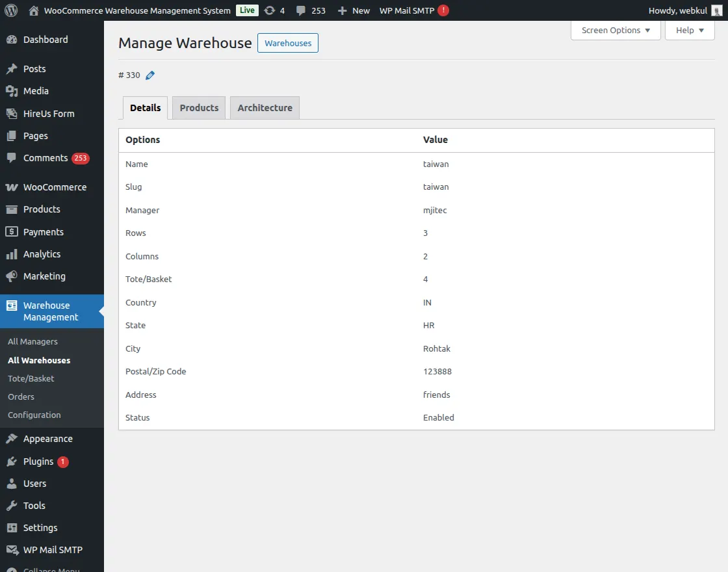Click the pencil edit icon beside #330
This screenshot has width=728, height=572.
click(x=150, y=75)
